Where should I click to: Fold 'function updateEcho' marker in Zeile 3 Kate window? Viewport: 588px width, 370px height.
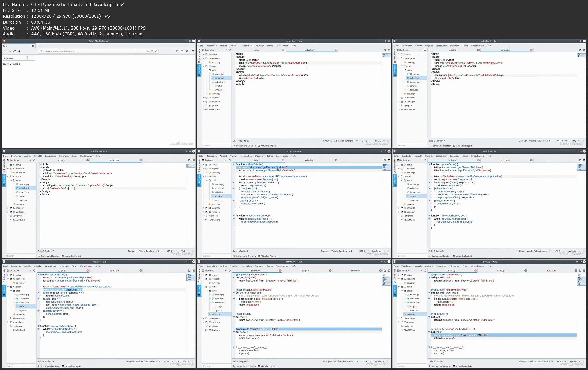point(234,164)
